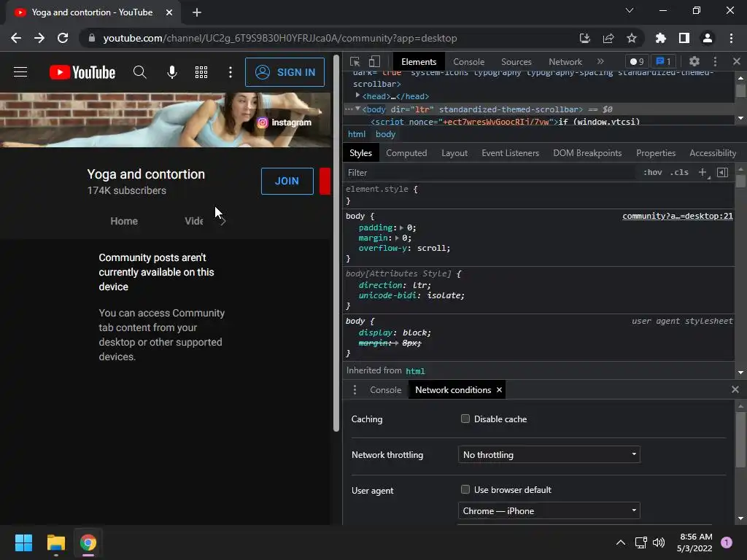Expand the head element node
The width and height of the screenshot is (747, 560).
click(357, 96)
